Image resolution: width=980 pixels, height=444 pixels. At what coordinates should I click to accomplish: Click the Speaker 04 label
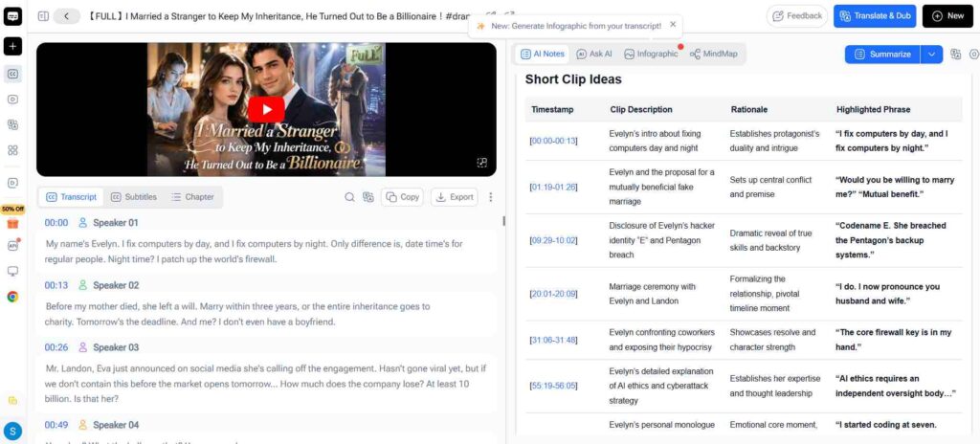(116, 425)
